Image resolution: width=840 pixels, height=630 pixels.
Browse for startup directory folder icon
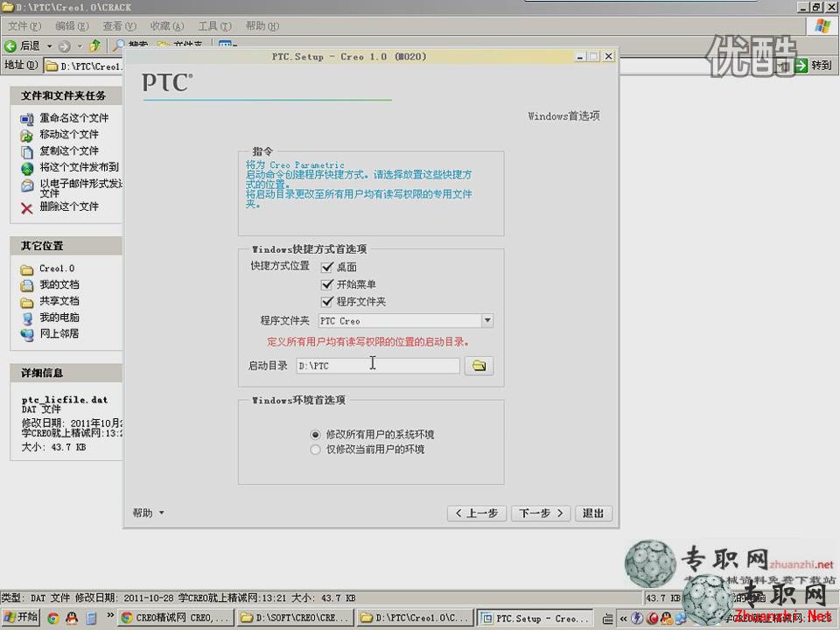[x=479, y=366]
